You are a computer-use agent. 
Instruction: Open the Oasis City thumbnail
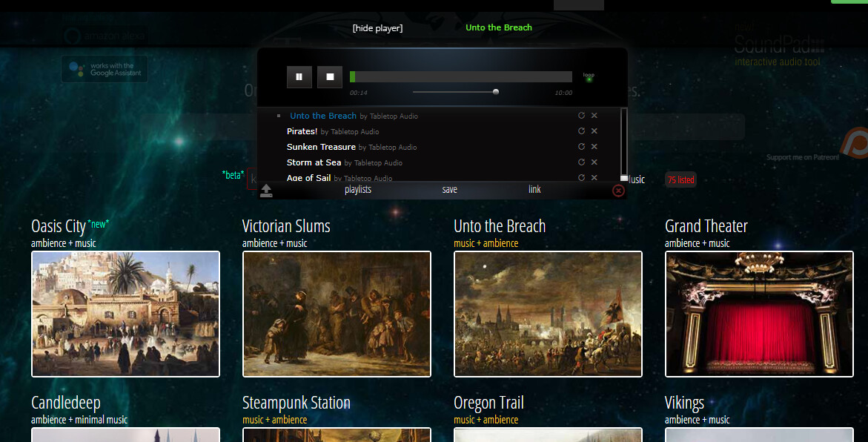pos(126,314)
